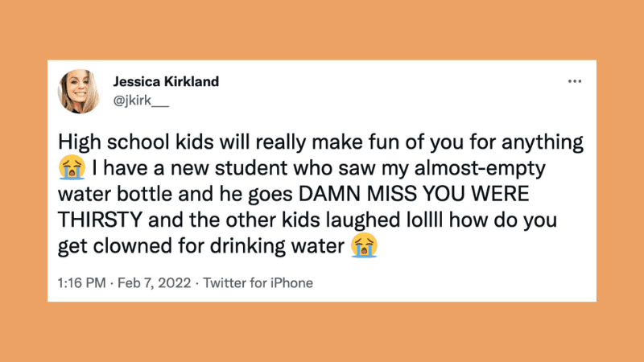
Task: Open the tweet's three-dot more options menu
Action: (574, 81)
